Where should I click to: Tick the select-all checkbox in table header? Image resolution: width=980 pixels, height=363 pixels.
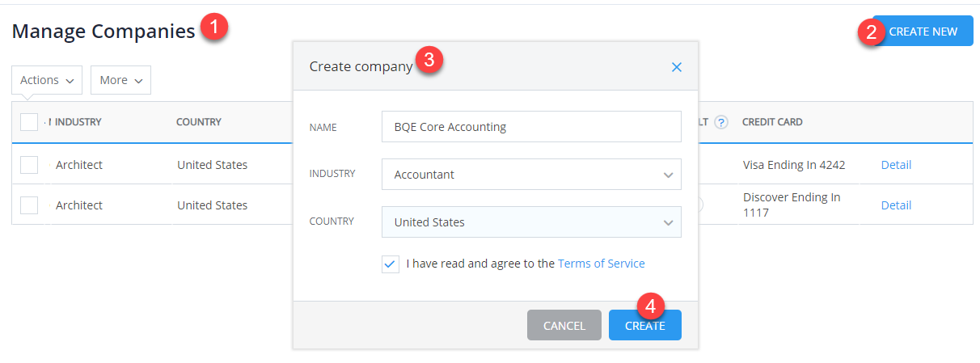[29, 122]
